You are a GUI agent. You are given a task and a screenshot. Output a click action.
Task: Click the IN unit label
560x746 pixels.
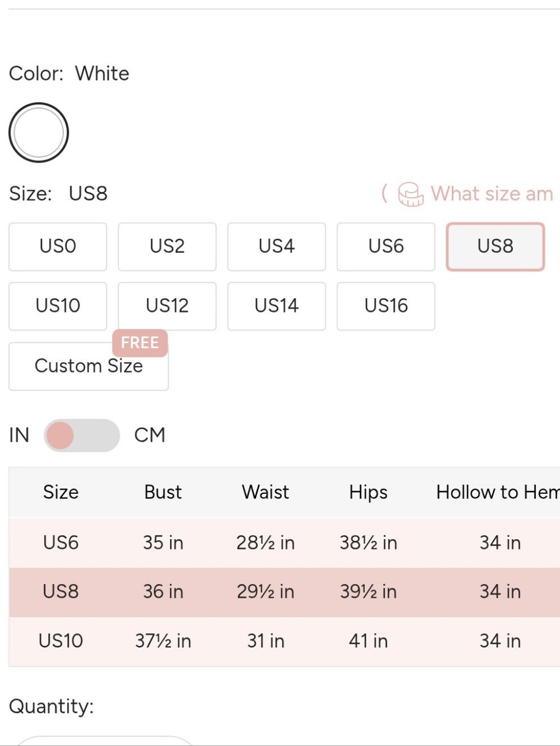pyautogui.click(x=19, y=435)
